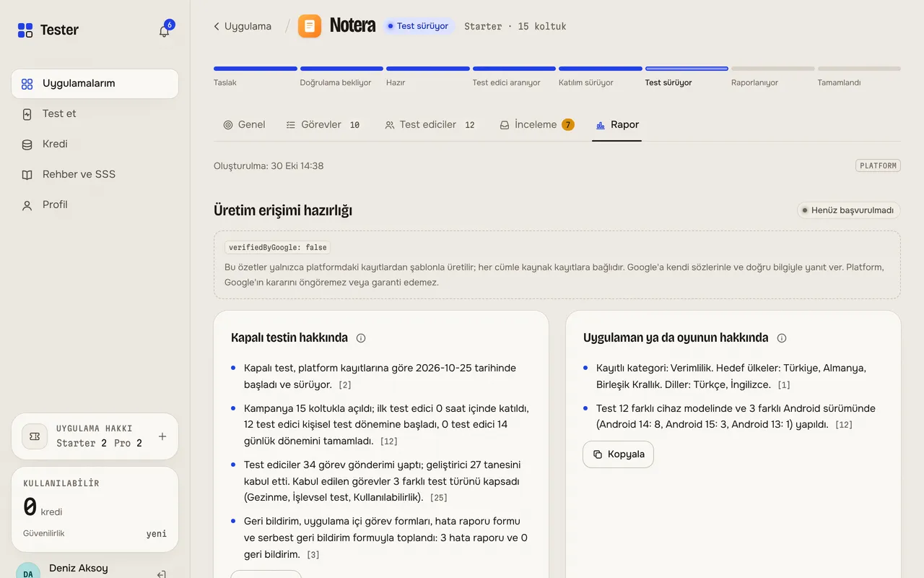Switch to the İnceleme tab

click(x=537, y=125)
